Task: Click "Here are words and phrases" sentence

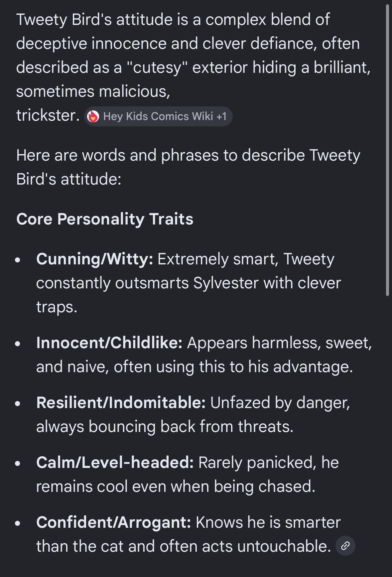Action: [188, 155]
